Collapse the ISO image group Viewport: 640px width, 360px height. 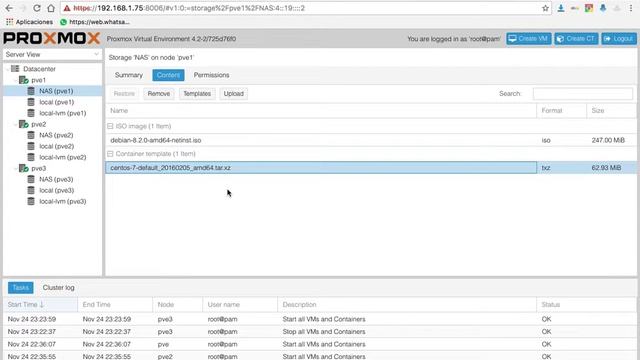click(110, 126)
